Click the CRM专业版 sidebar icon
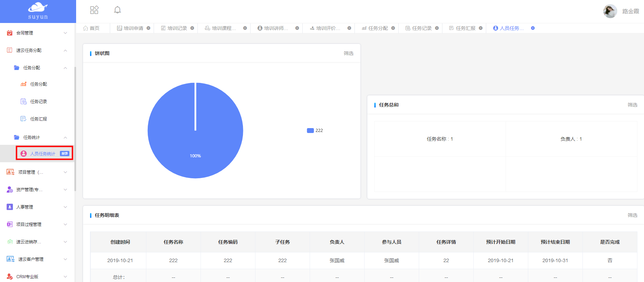 (x=10, y=276)
